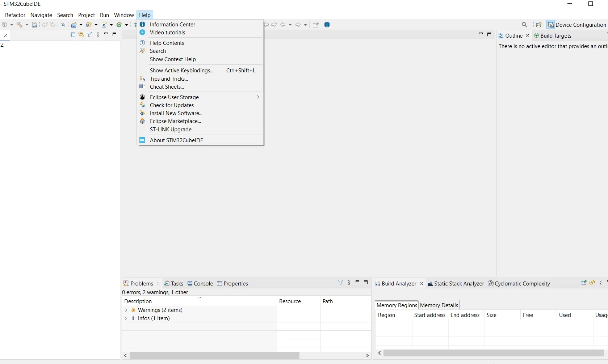The width and height of the screenshot is (608, 364).
Task: Expand the Infos (1 item) row
Action: pyautogui.click(x=126, y=319)
